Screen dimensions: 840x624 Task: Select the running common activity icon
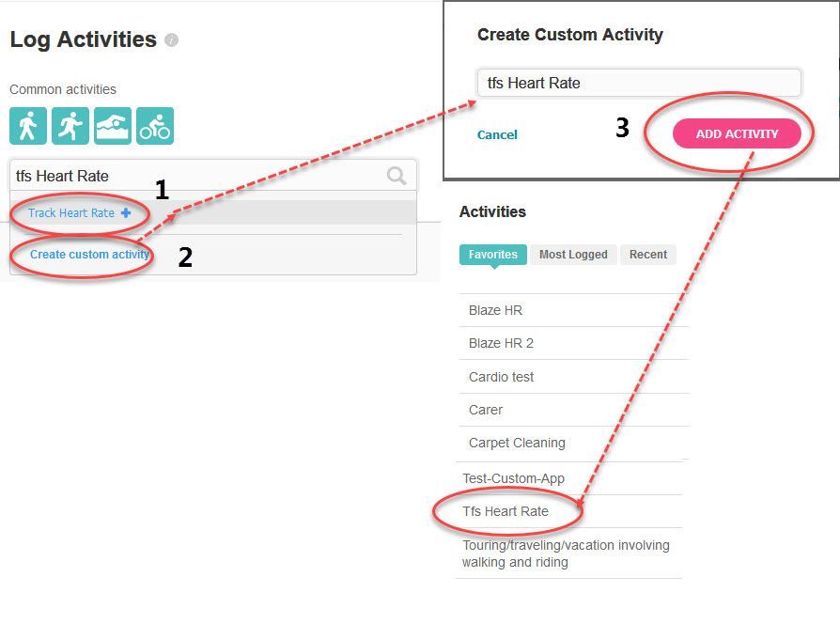[70, 126]
